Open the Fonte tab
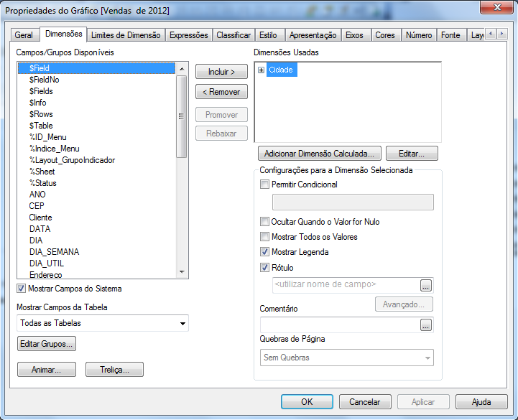 pos(450,35)
